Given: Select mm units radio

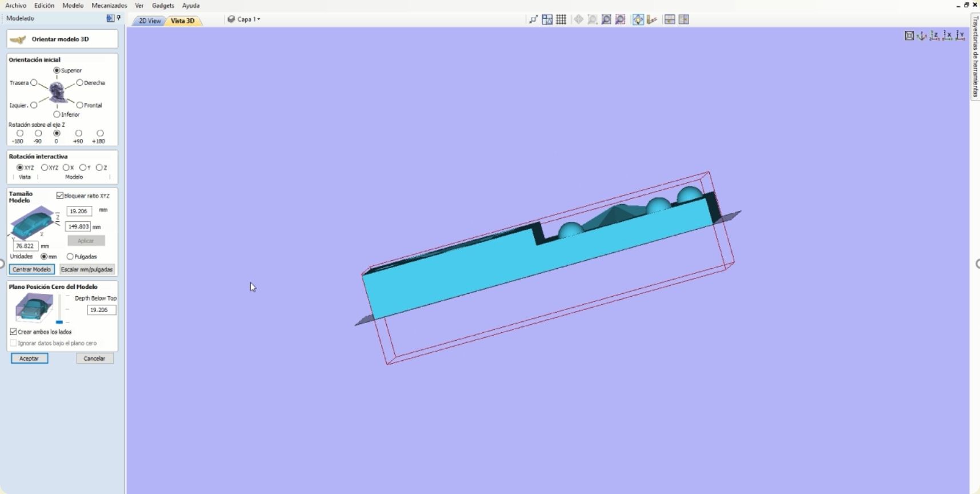Looking at the screenshot, I should (44, 257).
